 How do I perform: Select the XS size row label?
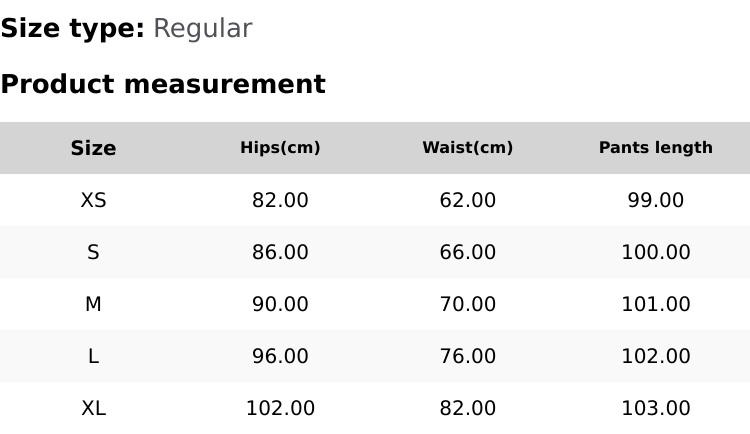coord(93,201)
